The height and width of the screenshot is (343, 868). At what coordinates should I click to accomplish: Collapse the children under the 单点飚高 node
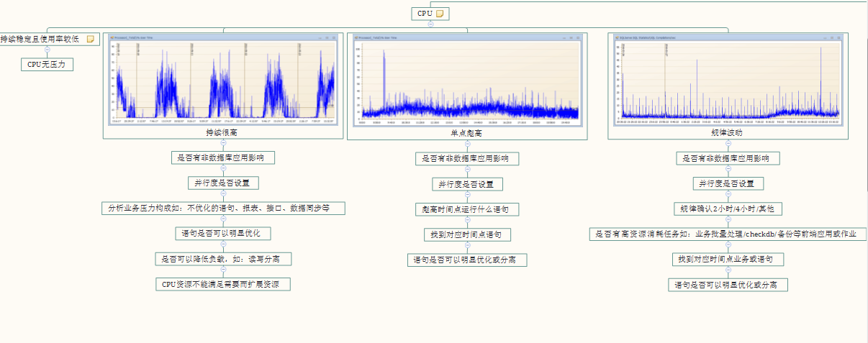467,144
